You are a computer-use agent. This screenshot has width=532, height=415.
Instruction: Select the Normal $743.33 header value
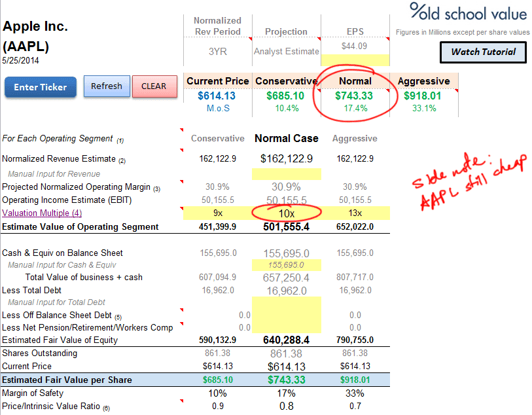coord(354,96)
